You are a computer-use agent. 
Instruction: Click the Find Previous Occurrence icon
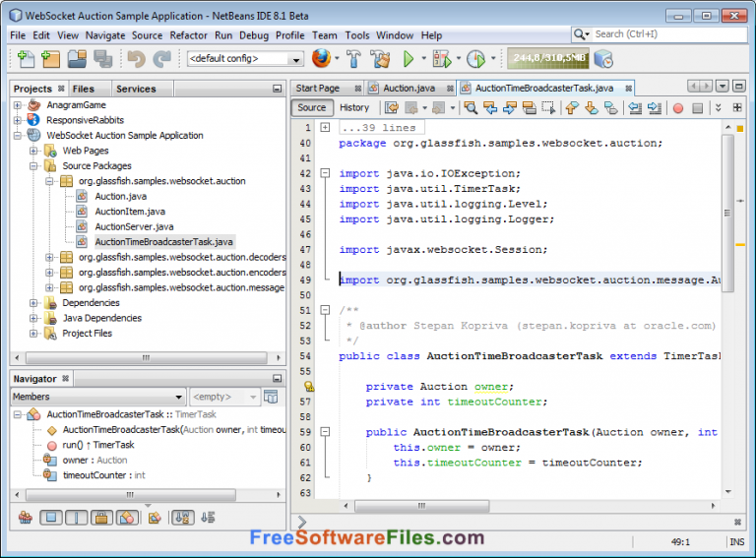click(x=490, y=108)
